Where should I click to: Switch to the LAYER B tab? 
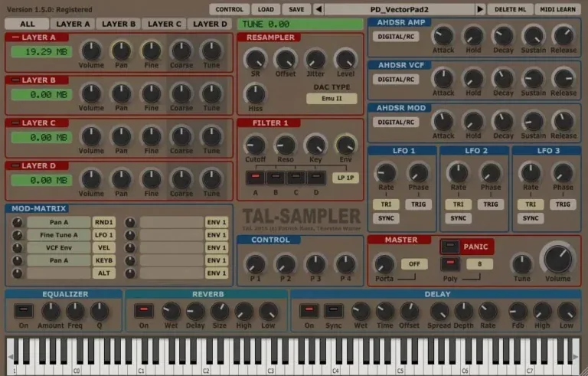(x=119, y=24)
